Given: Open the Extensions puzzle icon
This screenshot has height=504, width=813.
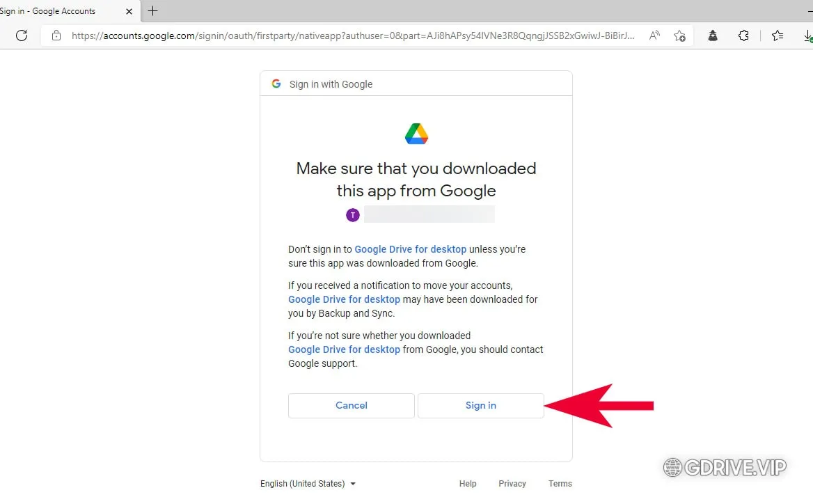Looking at the screenshot, I should (744, 36).
